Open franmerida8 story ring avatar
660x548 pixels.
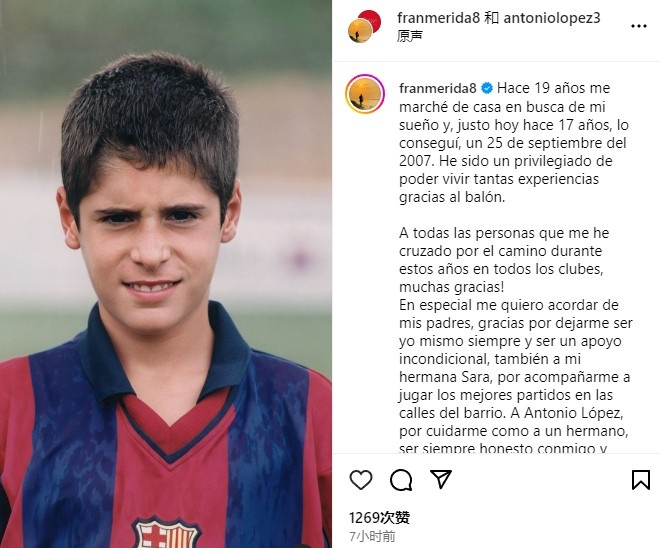pyautogui.click(x=365, y=94)
